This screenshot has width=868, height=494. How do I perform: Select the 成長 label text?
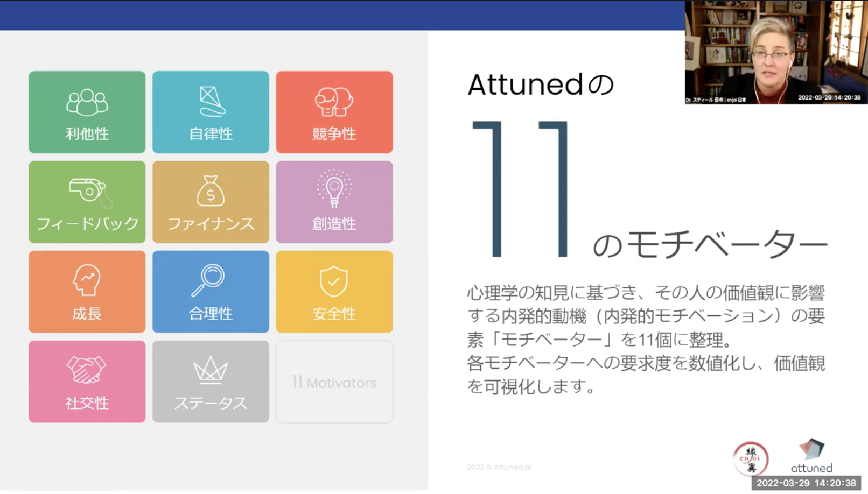pyautogui.click(x=87, y=314)
